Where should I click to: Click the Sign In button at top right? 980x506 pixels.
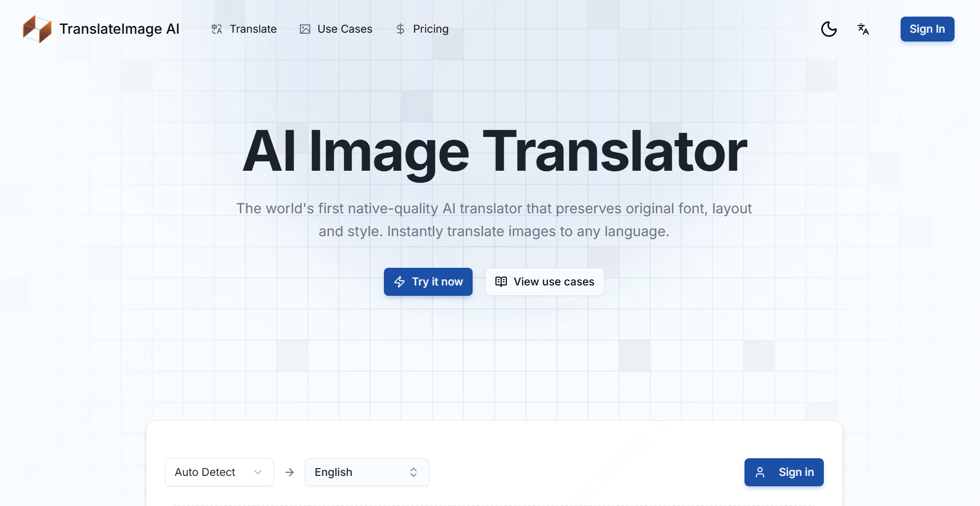pos(927,29)
